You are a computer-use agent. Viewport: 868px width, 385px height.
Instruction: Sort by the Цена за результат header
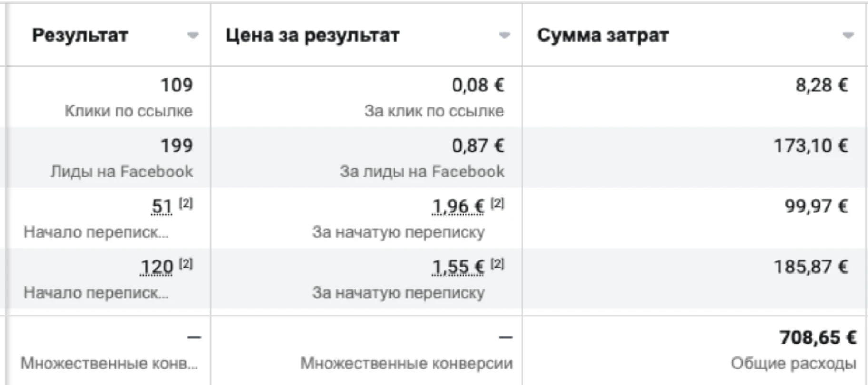pos(312,35)
